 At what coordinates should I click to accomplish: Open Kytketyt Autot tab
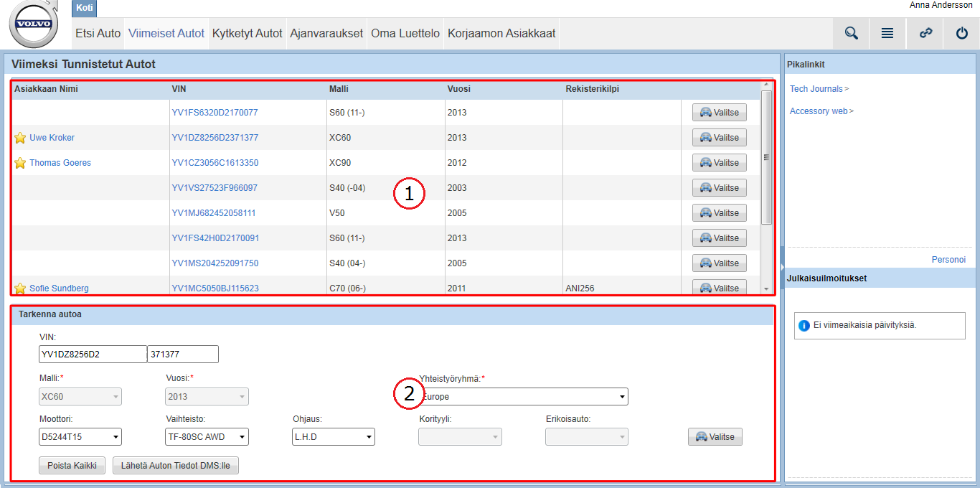(x=248, y=33)
